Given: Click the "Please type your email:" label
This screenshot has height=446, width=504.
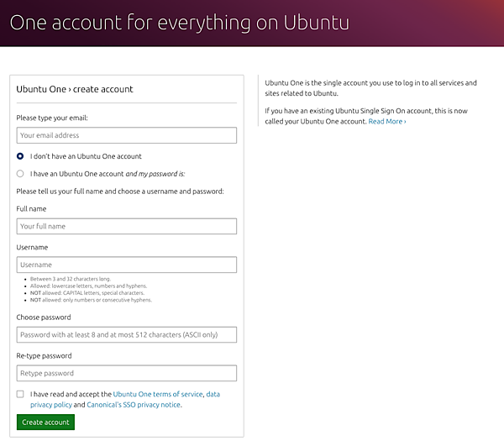Looking at the screenshot, I should (52, 118).
